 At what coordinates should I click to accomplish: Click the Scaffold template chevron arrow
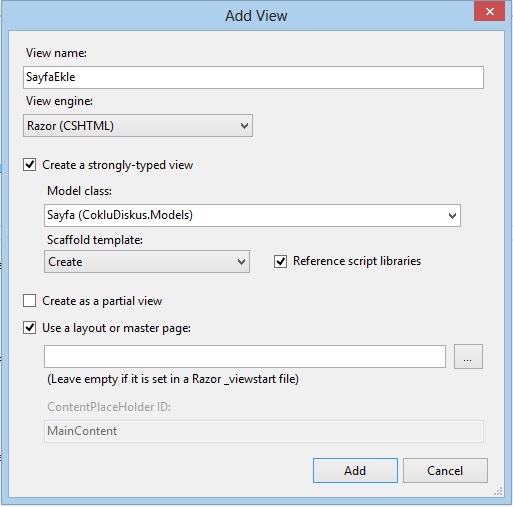pyautogui.click(x=242, y=262)
